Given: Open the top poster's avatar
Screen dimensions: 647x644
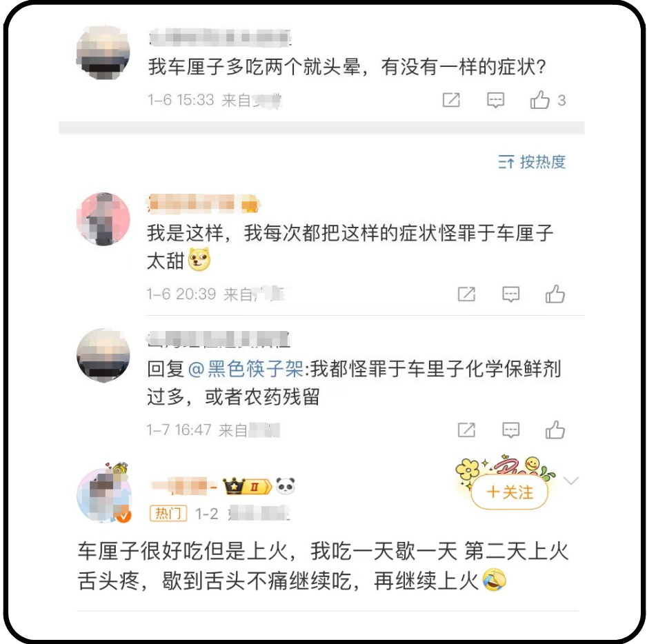Looking at the screenshot, I should [x=103, y=52].
